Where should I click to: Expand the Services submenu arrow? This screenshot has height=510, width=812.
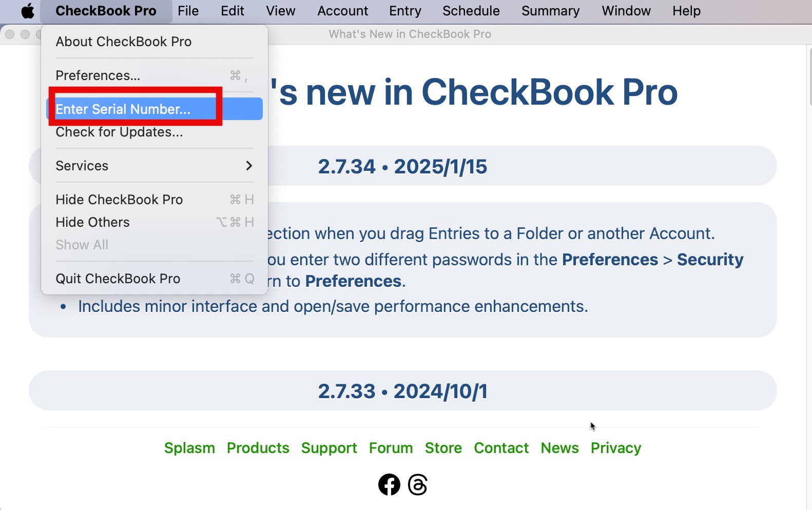(249, 166)
